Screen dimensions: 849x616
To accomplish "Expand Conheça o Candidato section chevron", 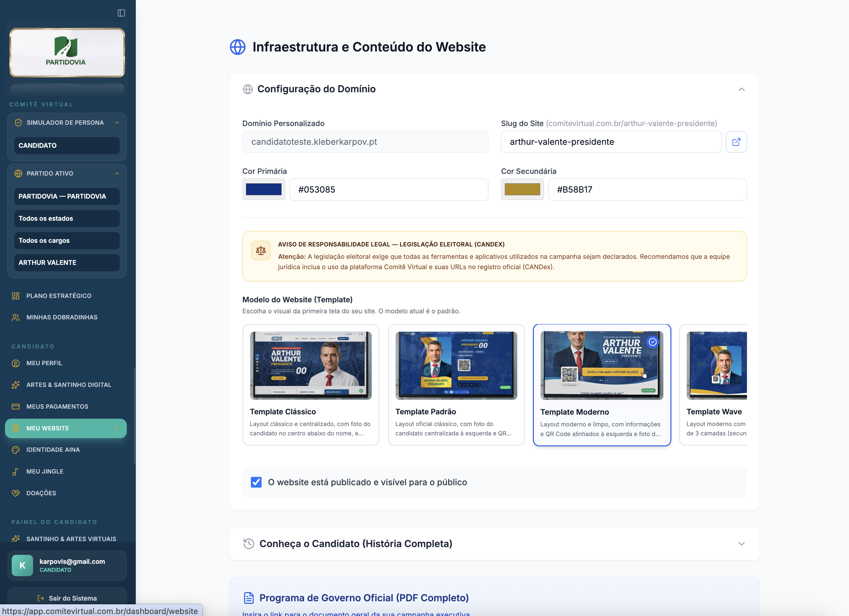I will pyautogui.click(x=741, y=544).
